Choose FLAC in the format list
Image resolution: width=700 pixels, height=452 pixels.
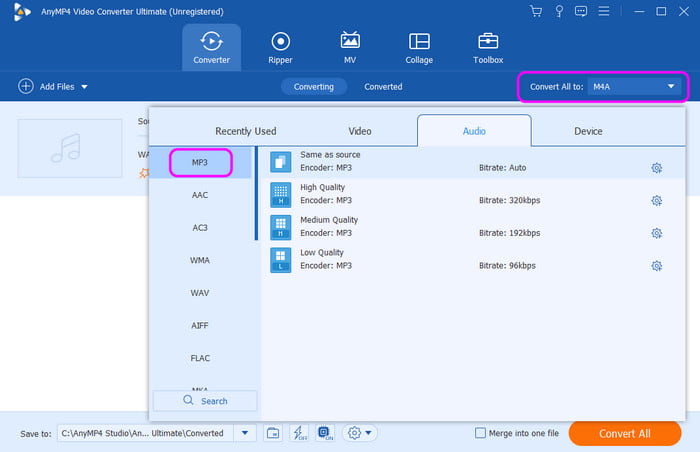(x=200, y=358)
